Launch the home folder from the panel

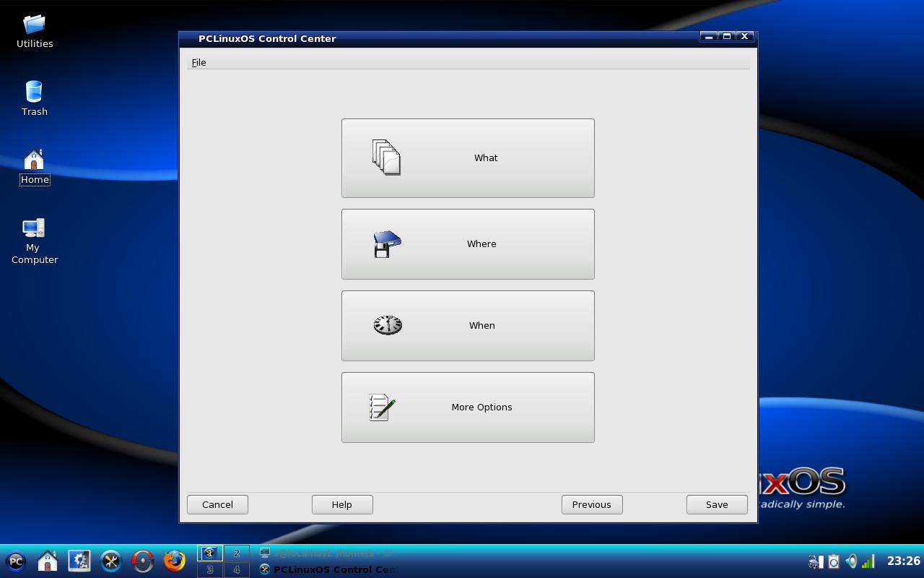pos(48,561)
